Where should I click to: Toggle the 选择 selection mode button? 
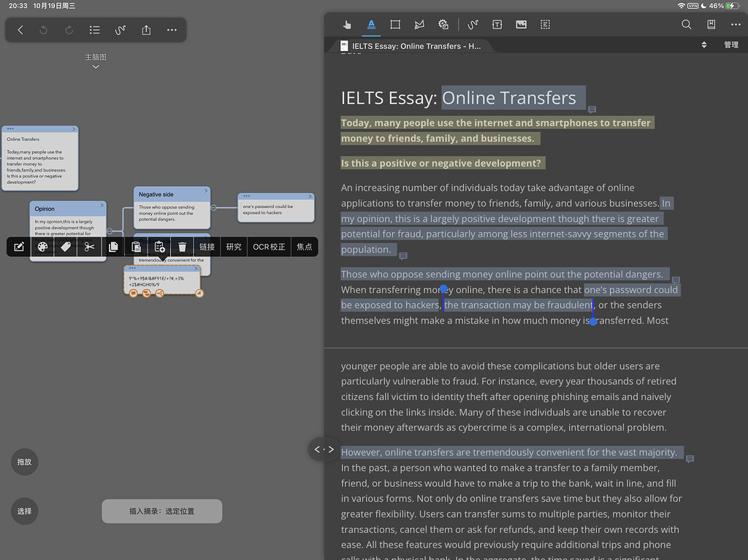pos(24,511)
